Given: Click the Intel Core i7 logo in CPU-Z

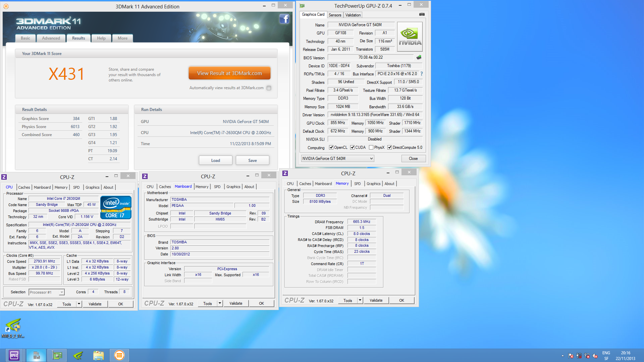Looking at the screenshot, I should [116, 207].
